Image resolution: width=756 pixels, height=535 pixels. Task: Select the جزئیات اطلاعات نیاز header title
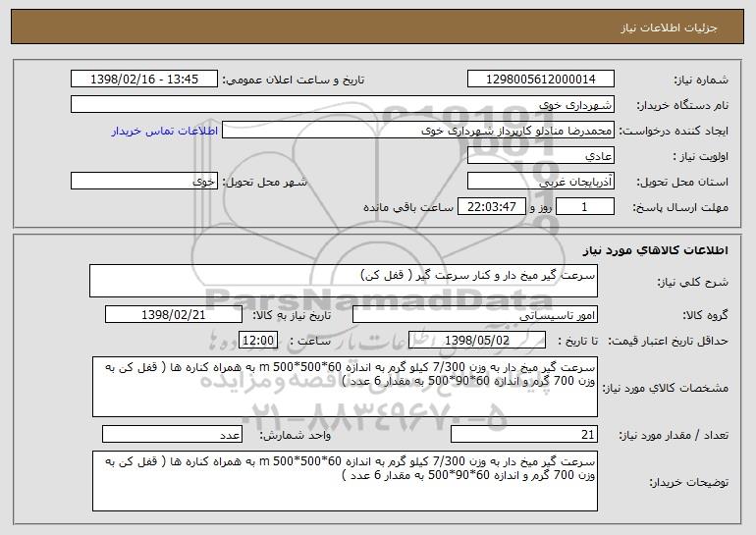pyautogui.click(x=669, y=27)
